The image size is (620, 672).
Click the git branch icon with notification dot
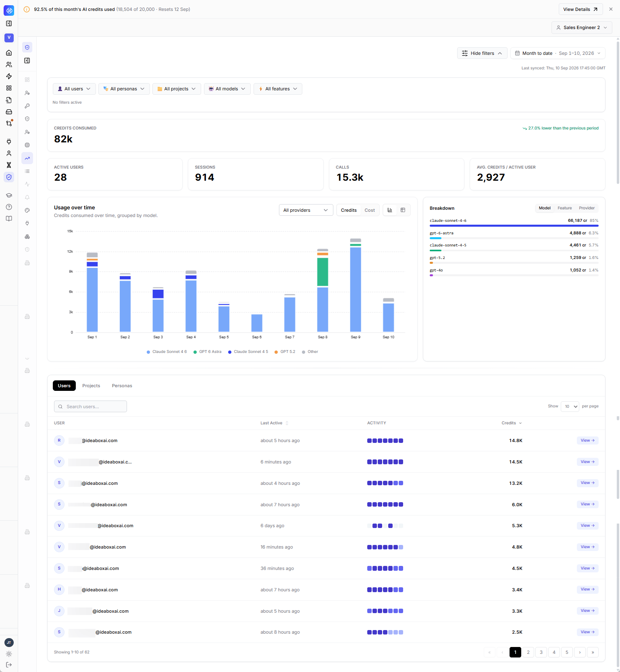(9, 123)
